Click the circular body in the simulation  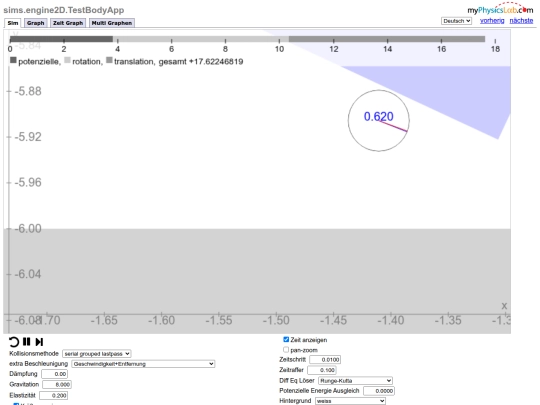(x=378, y=121)
